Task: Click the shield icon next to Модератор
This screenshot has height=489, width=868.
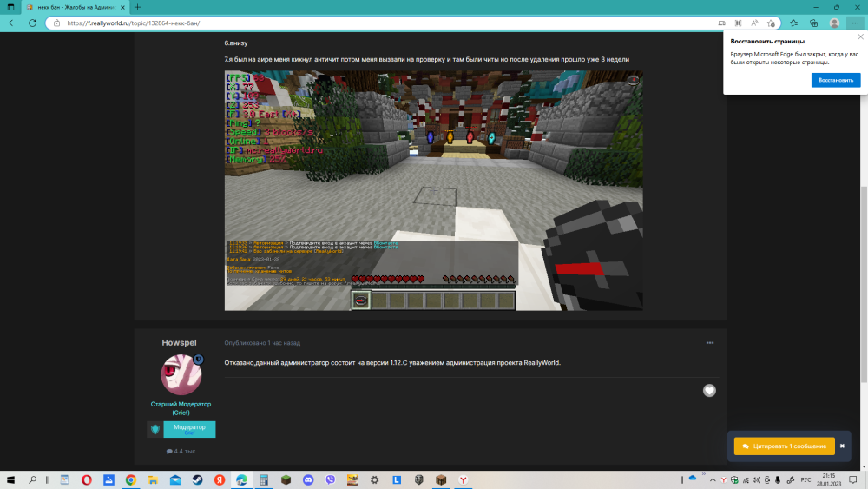Action: point(155,429)
